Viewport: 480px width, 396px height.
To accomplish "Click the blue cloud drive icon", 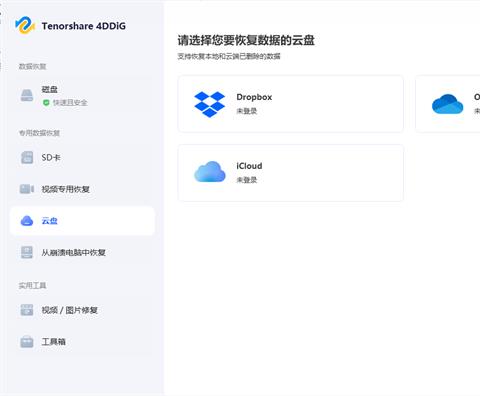I will [27, 221].
